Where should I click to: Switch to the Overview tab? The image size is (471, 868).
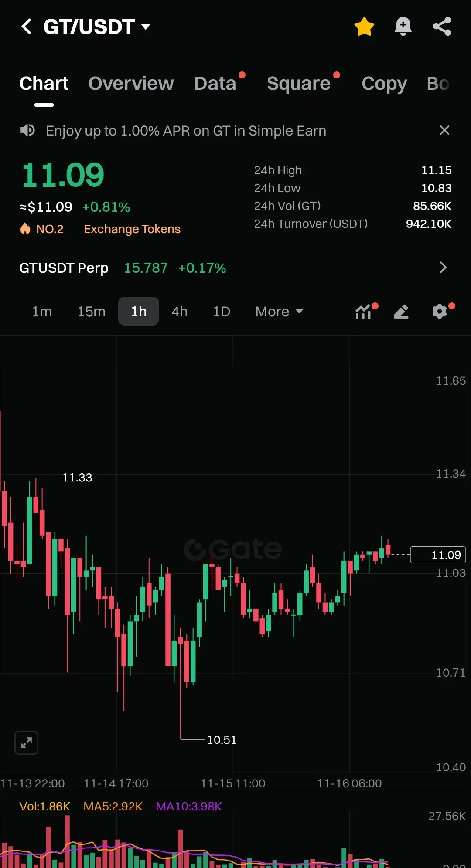[x=131, y=83]
